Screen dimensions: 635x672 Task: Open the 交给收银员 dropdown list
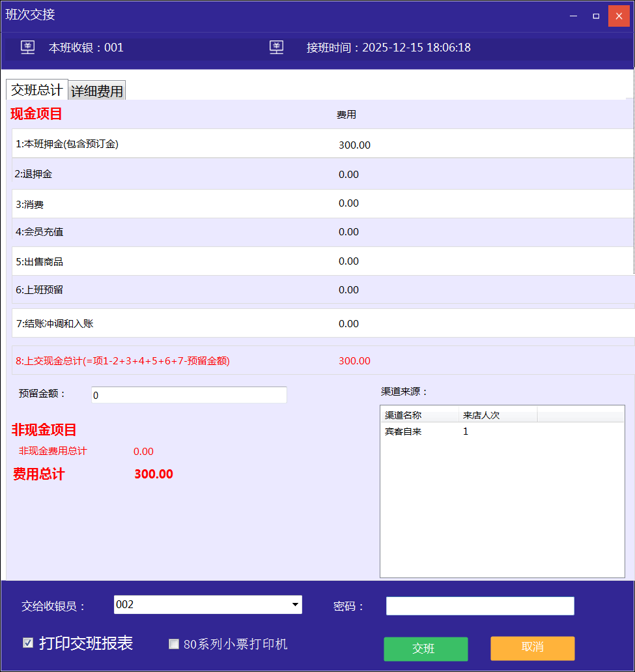click(295, 605)
